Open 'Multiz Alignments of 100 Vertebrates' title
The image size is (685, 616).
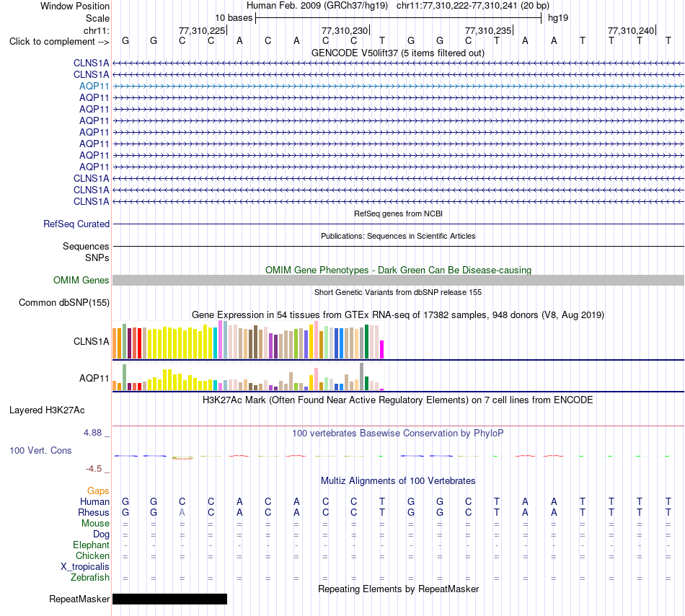tap(398, 480)
